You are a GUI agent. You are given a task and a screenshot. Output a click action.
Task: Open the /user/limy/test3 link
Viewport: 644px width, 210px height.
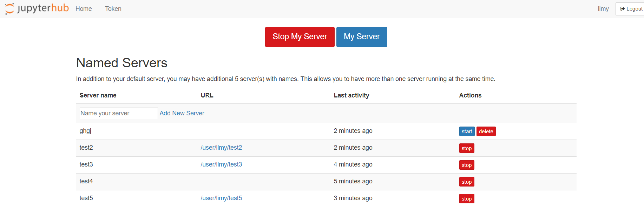[x=221, y=164]
